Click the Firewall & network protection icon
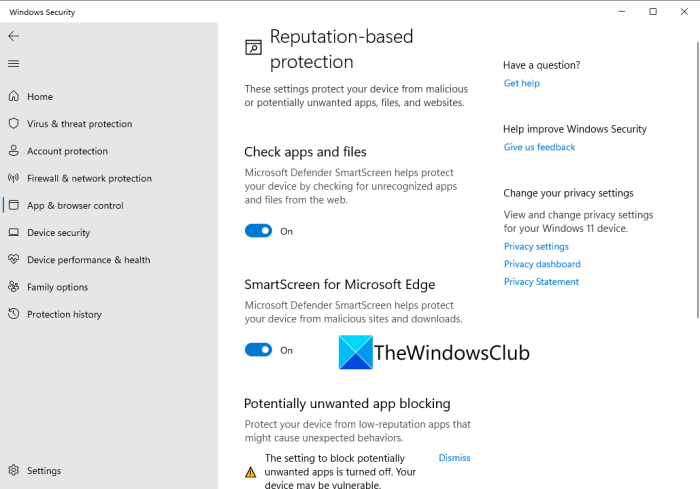 tap(14, 178)
